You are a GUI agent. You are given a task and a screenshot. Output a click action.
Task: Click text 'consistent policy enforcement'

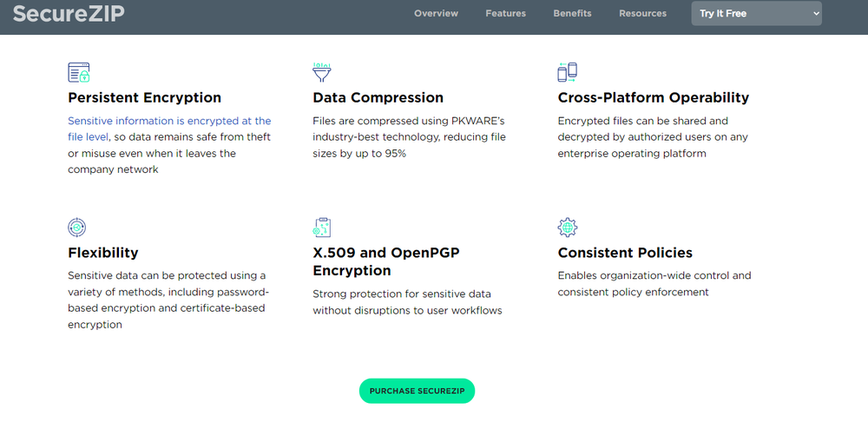[634, 292]
